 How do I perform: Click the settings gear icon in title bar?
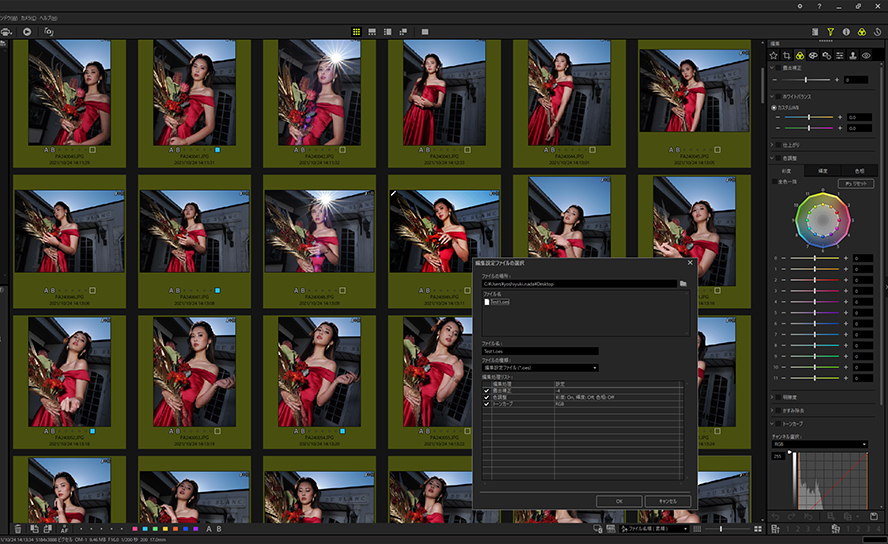click(800, 6)
